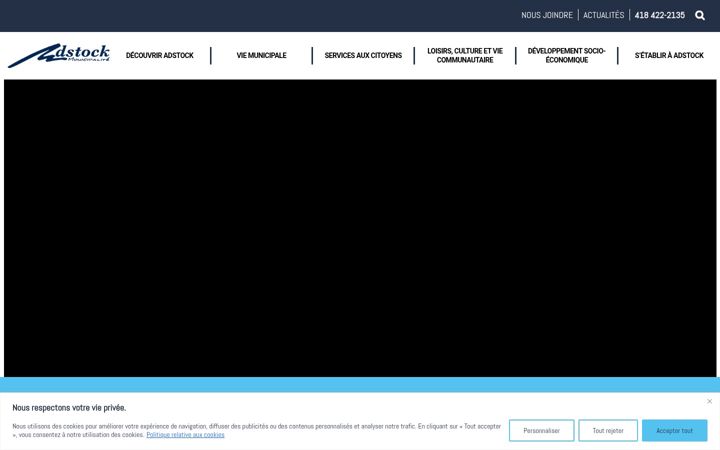Open the Actualités link
The height and width of the screenshot is (450, 720).
[603, 15]
